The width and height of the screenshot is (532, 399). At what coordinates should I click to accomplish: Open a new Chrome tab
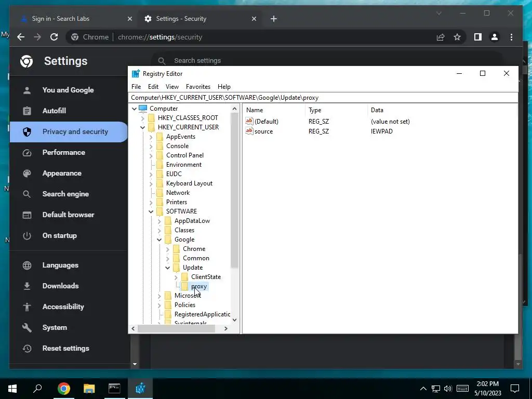click(273, 19)
